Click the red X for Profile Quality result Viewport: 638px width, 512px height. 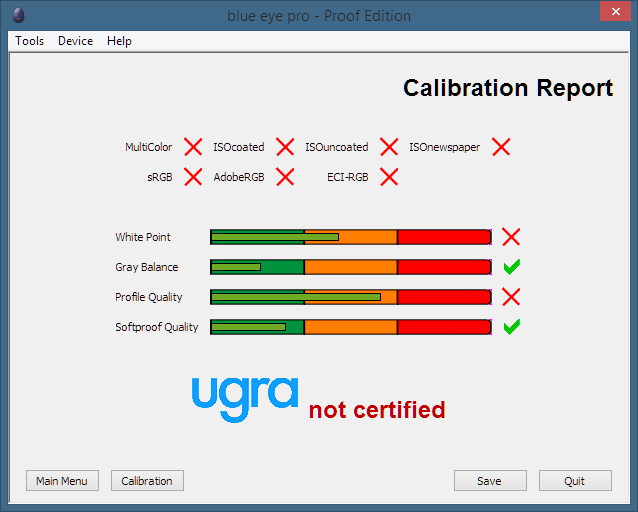point(511,297)
